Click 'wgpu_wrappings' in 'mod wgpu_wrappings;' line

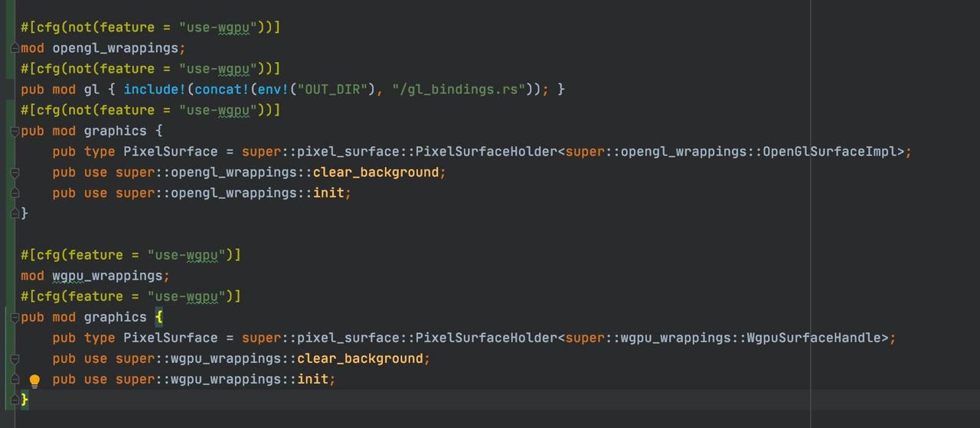coord(107,276)
